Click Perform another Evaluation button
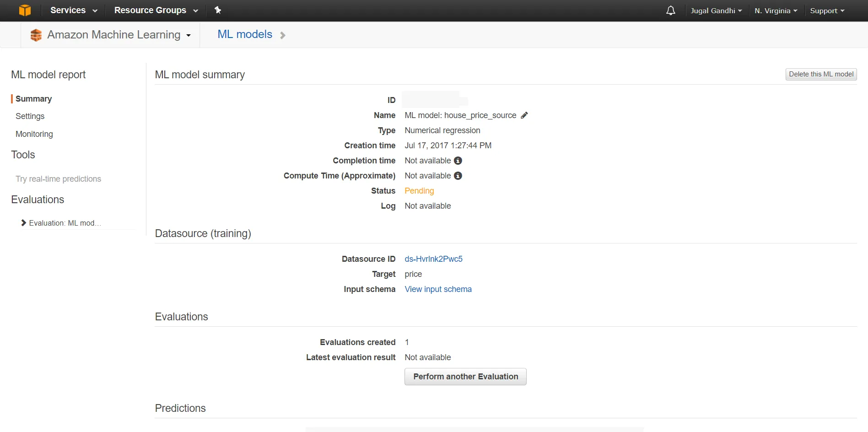 465,377
